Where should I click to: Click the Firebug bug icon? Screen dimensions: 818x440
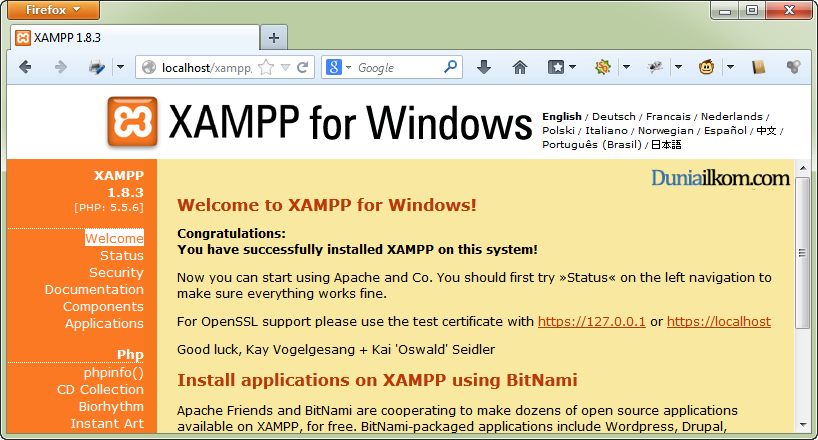(x=655, y=67)
